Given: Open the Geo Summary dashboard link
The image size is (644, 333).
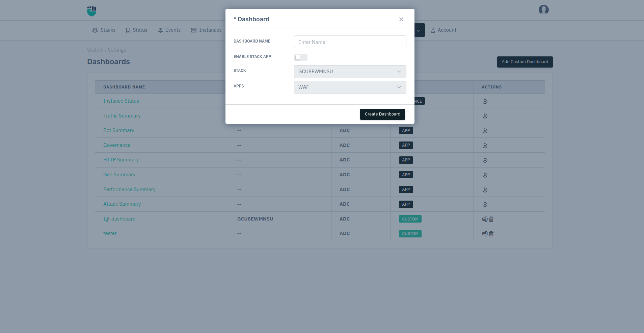Looking at the screenshot, I should click(119, 175).
